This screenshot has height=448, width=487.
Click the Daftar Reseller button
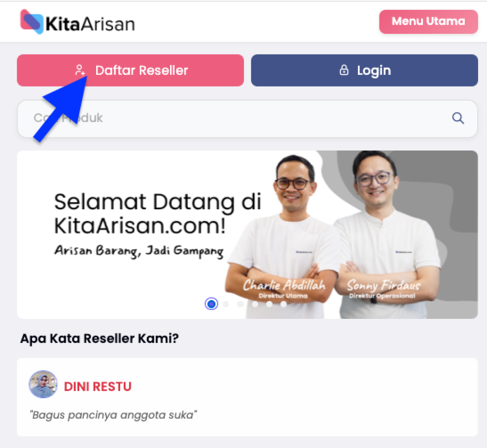pos(130,70)
